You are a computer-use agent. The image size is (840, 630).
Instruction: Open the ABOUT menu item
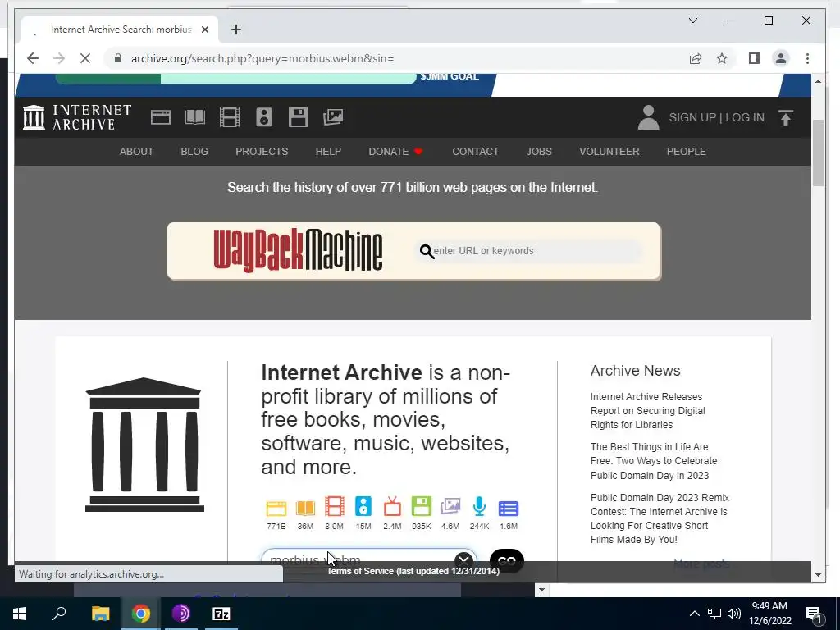(136, 152)
